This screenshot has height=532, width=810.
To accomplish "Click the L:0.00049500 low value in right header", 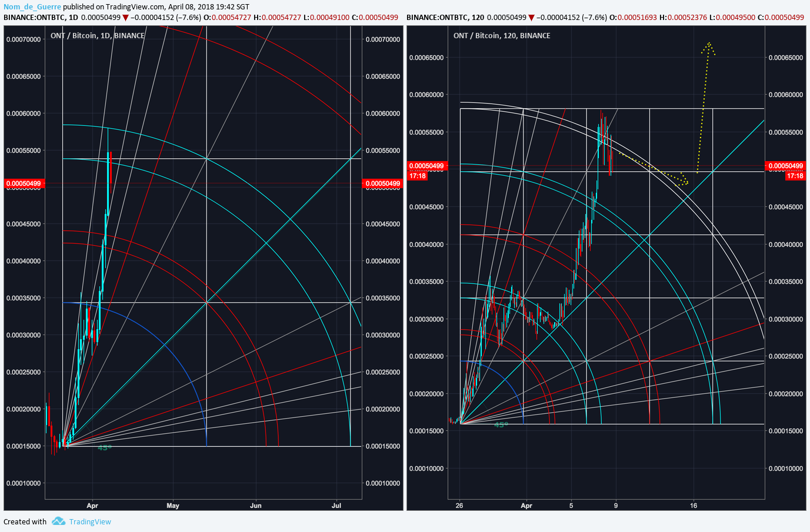I will [732, 17].
